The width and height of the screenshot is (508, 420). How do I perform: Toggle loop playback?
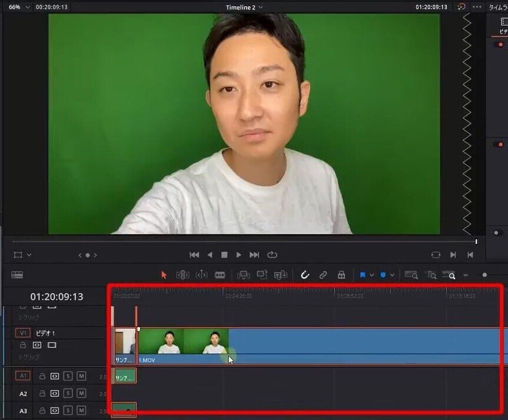click(x=272, y=255)
